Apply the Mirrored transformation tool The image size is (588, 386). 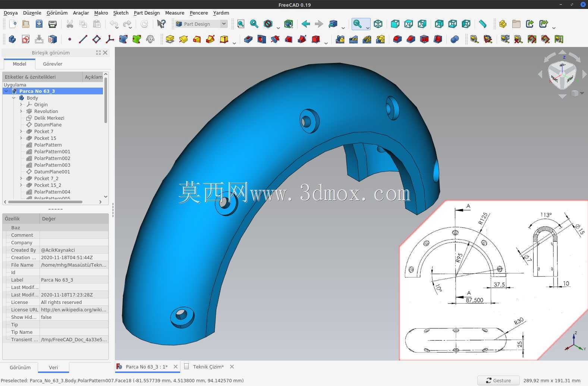pos(340,39)
